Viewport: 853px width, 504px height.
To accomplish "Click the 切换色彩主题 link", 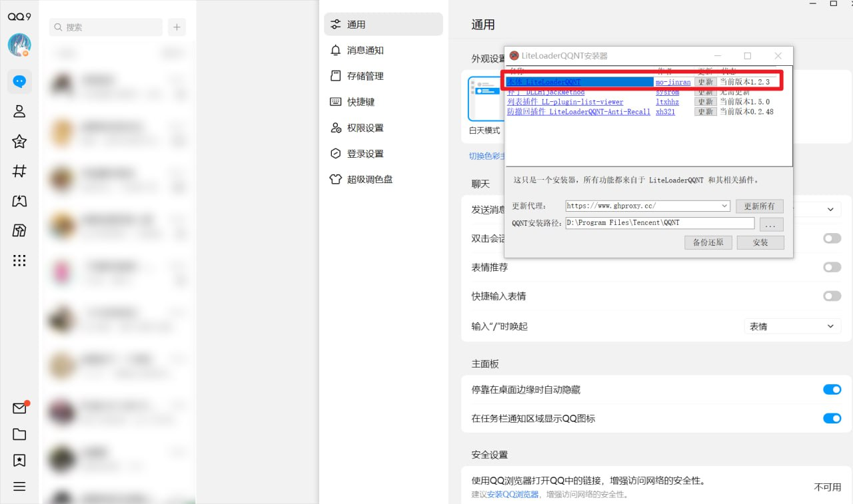I will tap(488, 156).
